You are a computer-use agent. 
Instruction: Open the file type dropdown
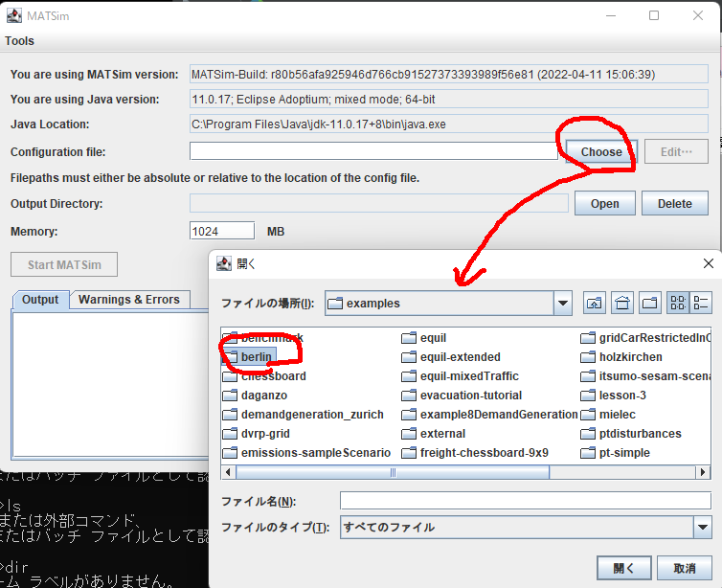pyautogui.click(x=703, y=527)
